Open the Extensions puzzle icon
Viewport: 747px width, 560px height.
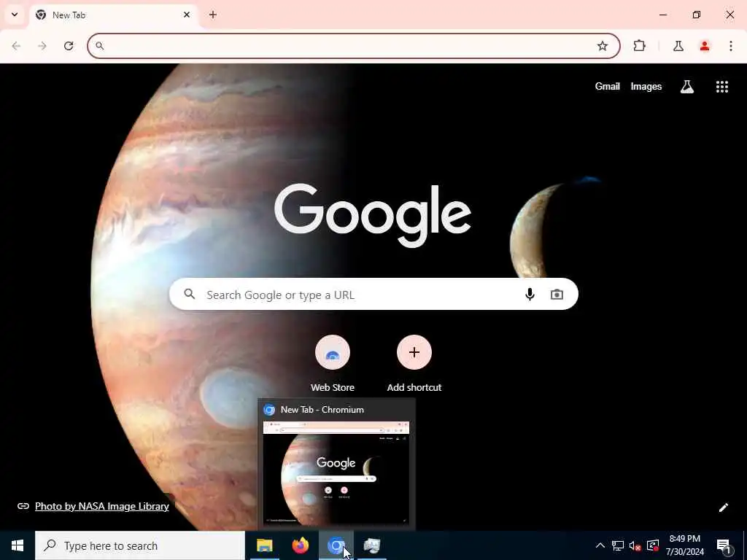(x=639, y=46)
